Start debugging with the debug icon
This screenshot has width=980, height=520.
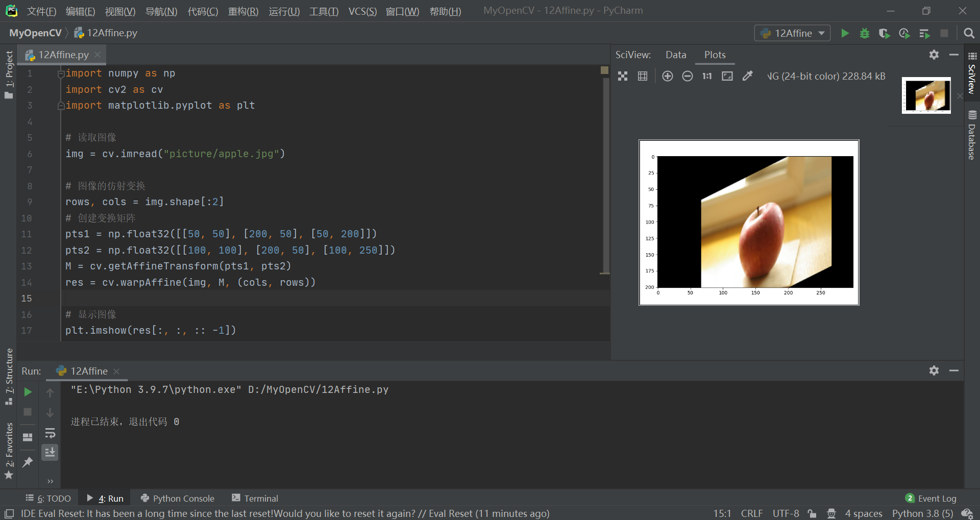864,33
